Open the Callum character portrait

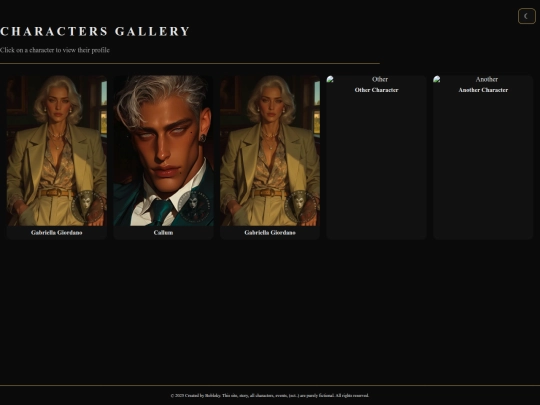[x=163, y=151]
